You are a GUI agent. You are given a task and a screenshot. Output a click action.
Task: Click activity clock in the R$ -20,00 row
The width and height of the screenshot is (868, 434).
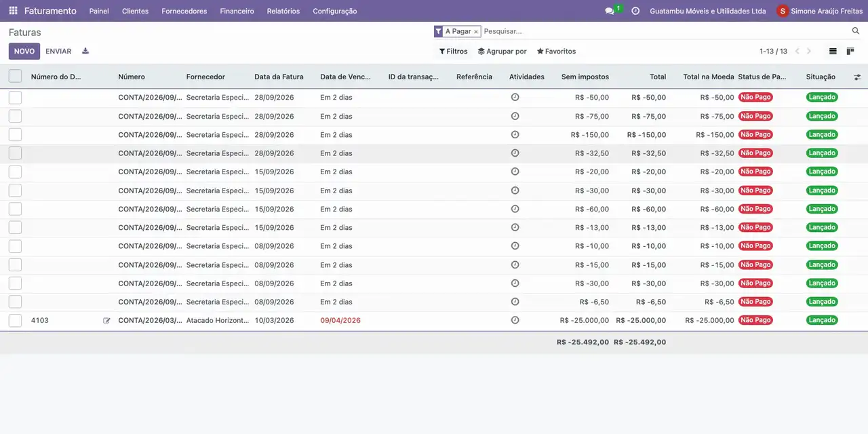point(515,172)
